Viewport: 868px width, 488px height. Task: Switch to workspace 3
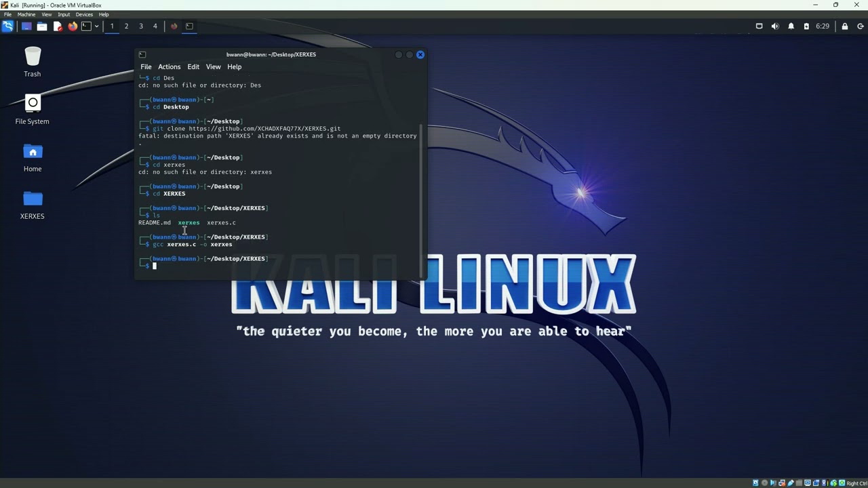coord(141,26)
